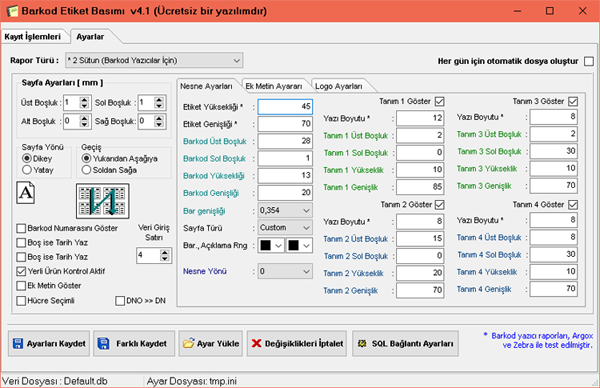600x388 pixels.
Task: Click the Etiket Genişliği field
Action: tap(285, 124)
